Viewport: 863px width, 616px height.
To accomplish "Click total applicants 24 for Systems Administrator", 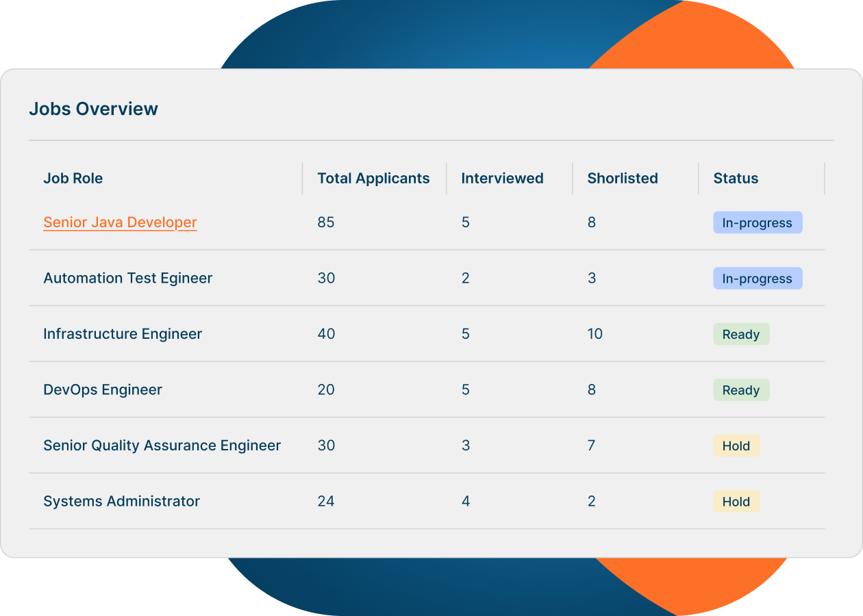I will coord(326,502).
